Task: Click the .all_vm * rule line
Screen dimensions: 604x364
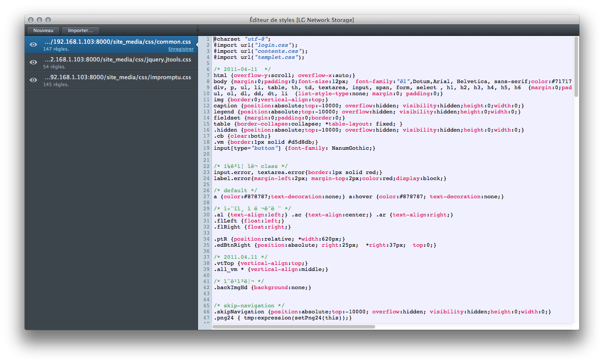Action: tap(271, 269)
